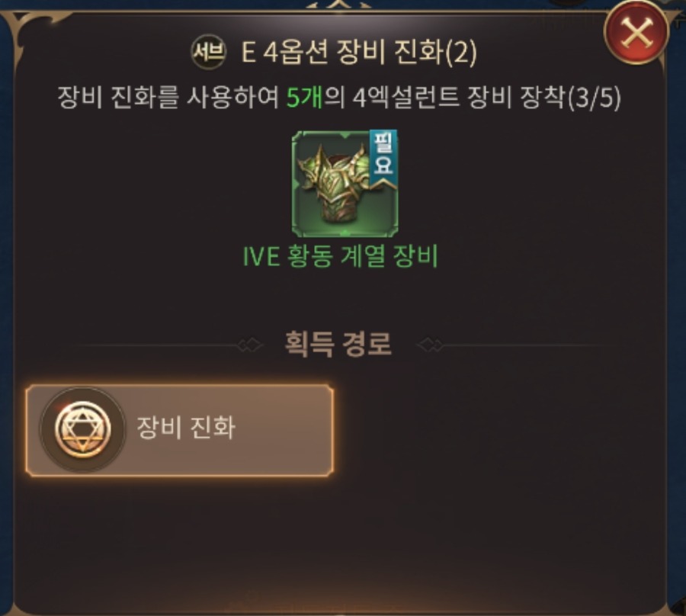Screen dimensions: 686x616
Task: Click dark blue background outside dialog's left edge
Action: click(5, 306)
